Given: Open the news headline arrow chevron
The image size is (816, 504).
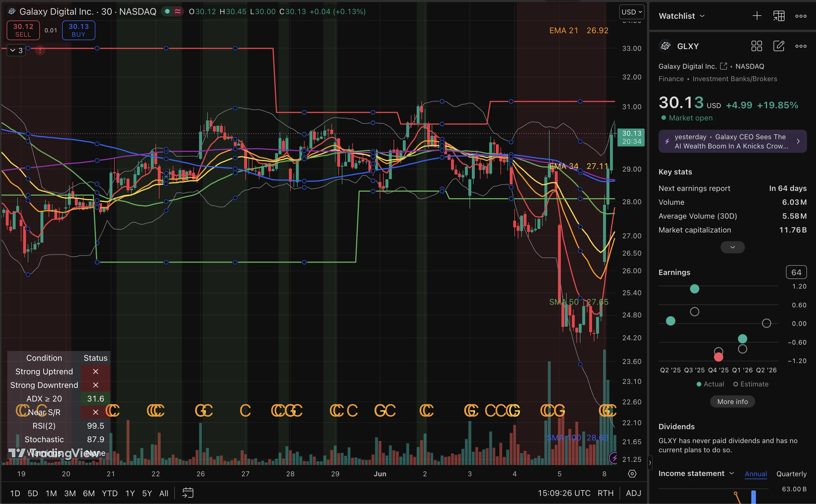Looking at the screenshot, I should point(798,141).
